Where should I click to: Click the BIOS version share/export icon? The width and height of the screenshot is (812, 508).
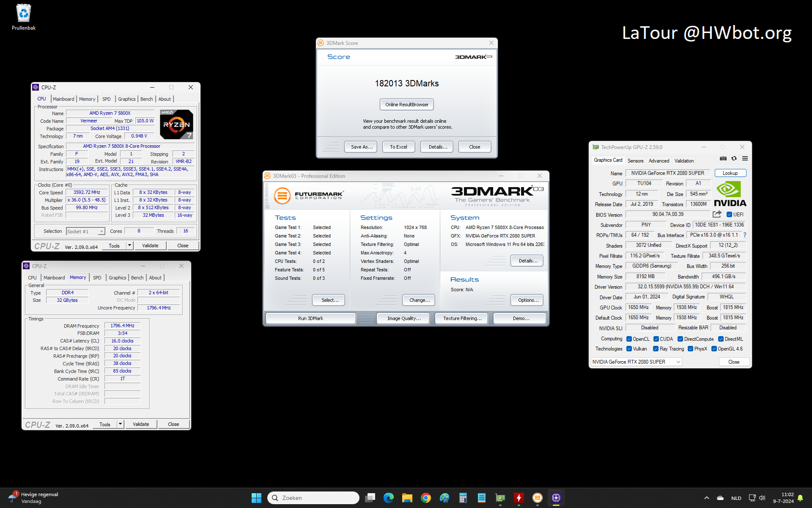[x=717, y=214]
